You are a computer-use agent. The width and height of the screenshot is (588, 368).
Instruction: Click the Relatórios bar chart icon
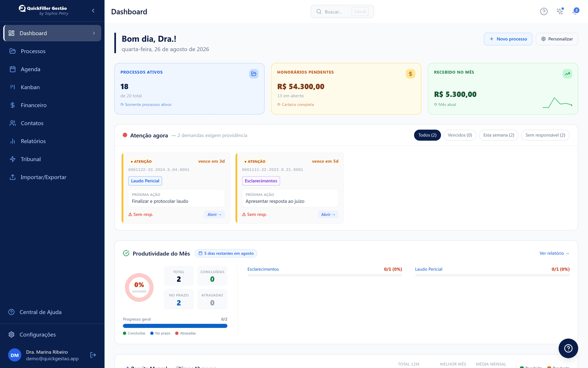pyautogui.click(x=13, y=141)
